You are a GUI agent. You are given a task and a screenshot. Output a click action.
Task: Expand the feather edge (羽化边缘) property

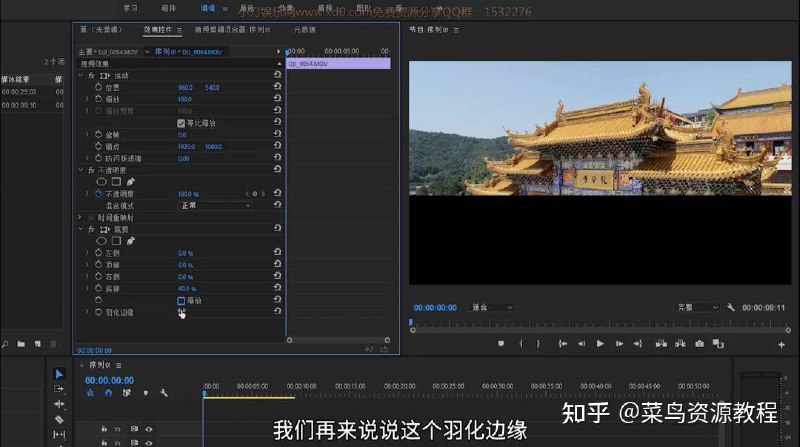(86, 312)
